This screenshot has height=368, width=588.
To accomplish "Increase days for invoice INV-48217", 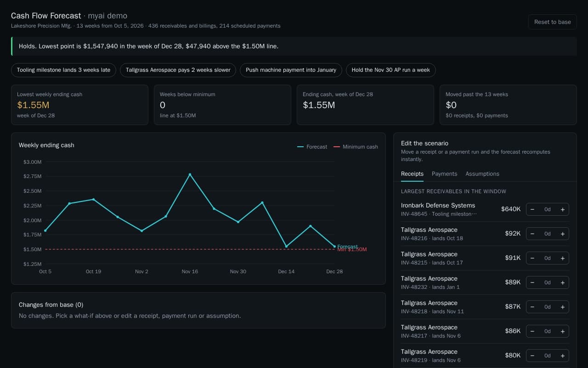I will (562, 331).
